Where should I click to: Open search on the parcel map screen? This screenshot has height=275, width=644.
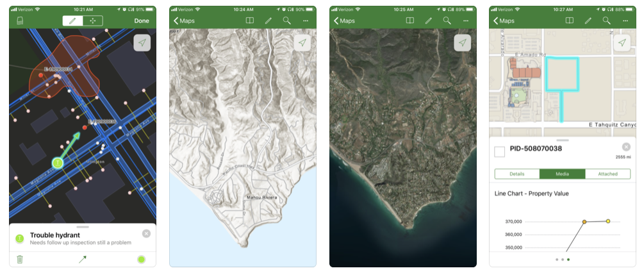point(606,21)
